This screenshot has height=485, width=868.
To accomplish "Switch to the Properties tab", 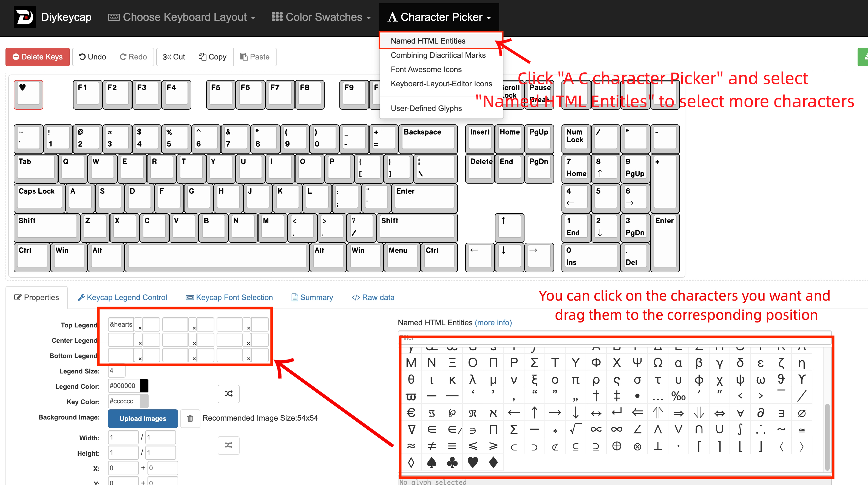I will 36,297.
